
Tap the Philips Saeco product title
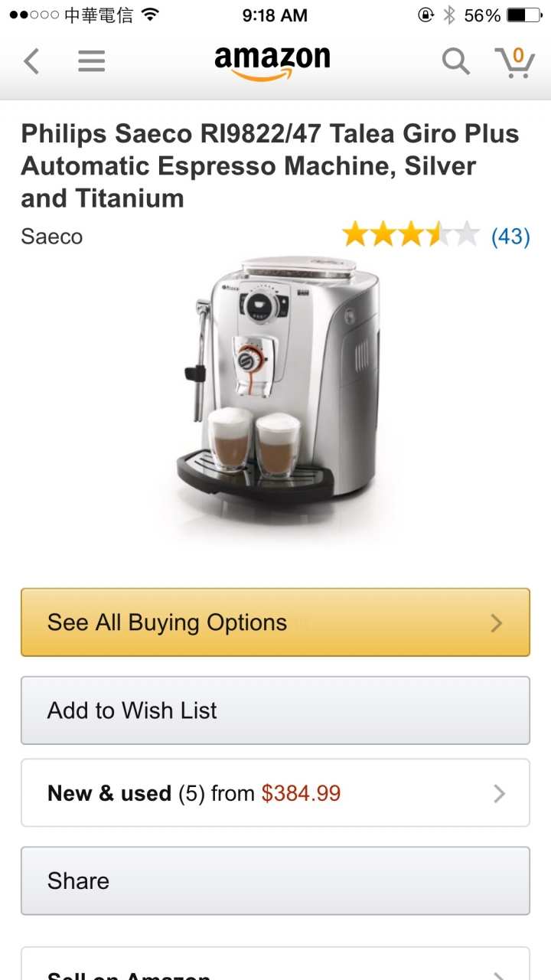point(270,166)
